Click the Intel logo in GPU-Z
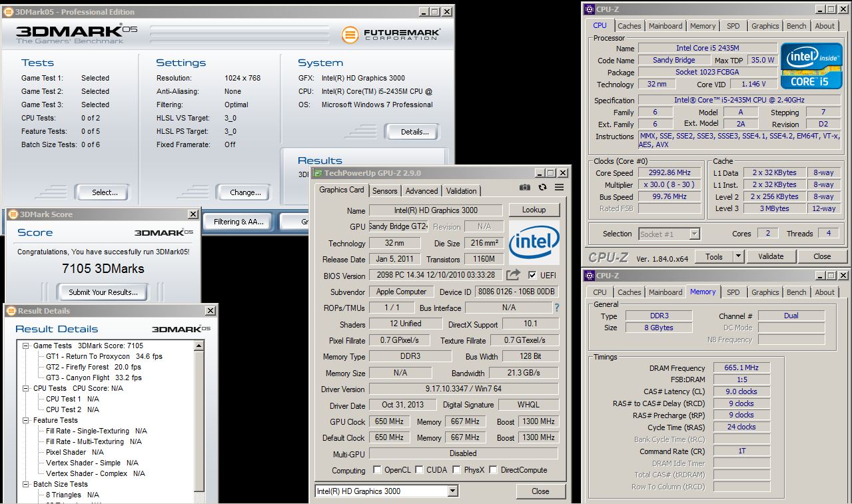 pos(534,242)
